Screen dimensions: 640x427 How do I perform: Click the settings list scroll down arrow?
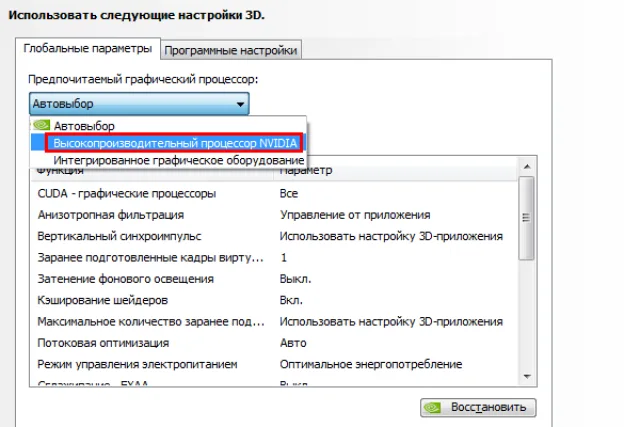pos(527,376)
